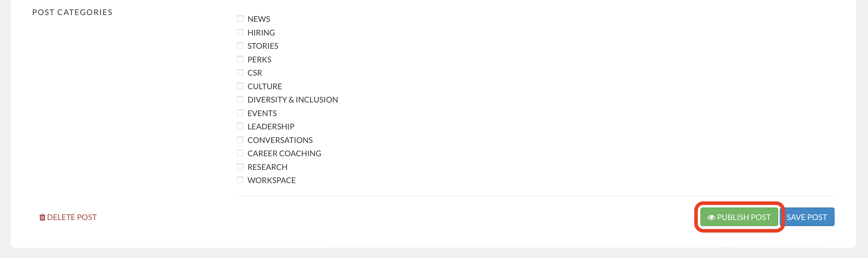Check the HIRING category
The image size is (868, 258).
[x=240, y=32]
